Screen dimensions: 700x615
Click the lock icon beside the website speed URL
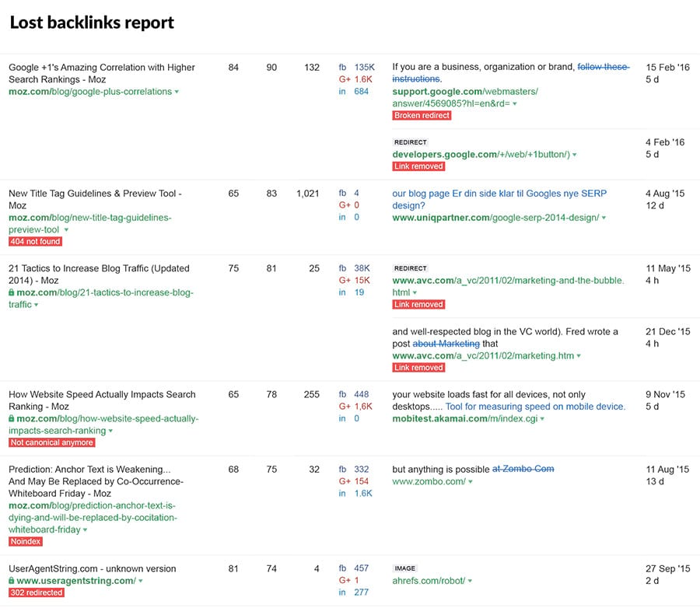tap(12, 419)
